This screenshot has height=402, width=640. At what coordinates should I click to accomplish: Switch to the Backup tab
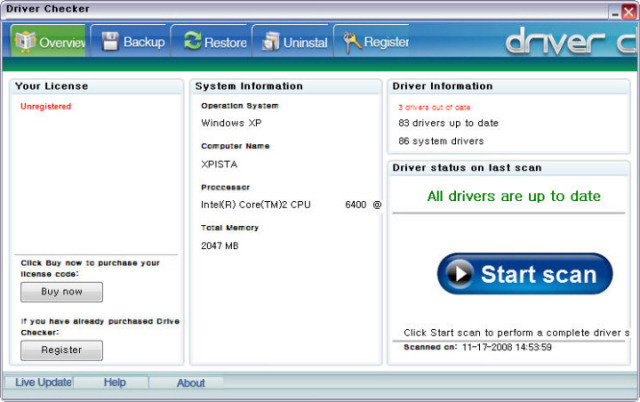129,41
